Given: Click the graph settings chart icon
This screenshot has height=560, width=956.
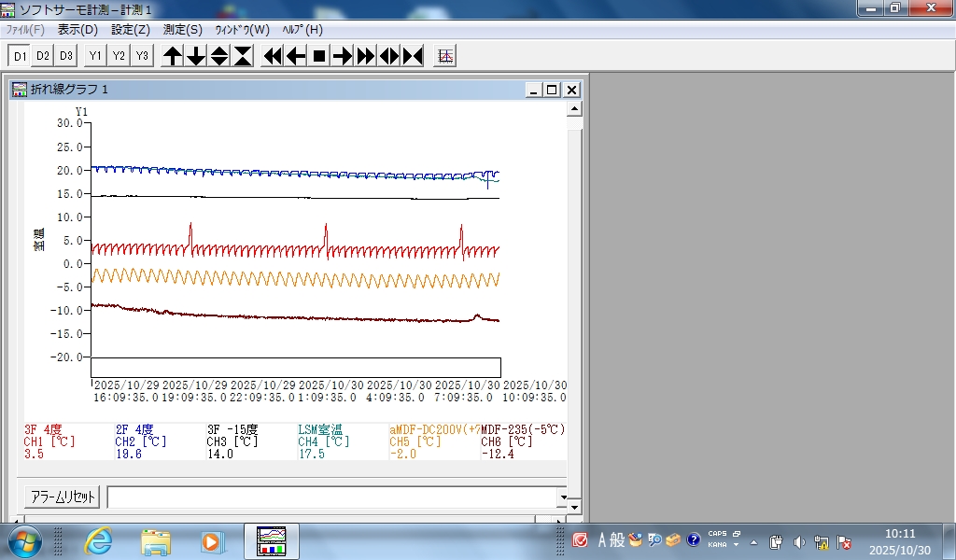Looking at the screenshot, I should 446,56.
